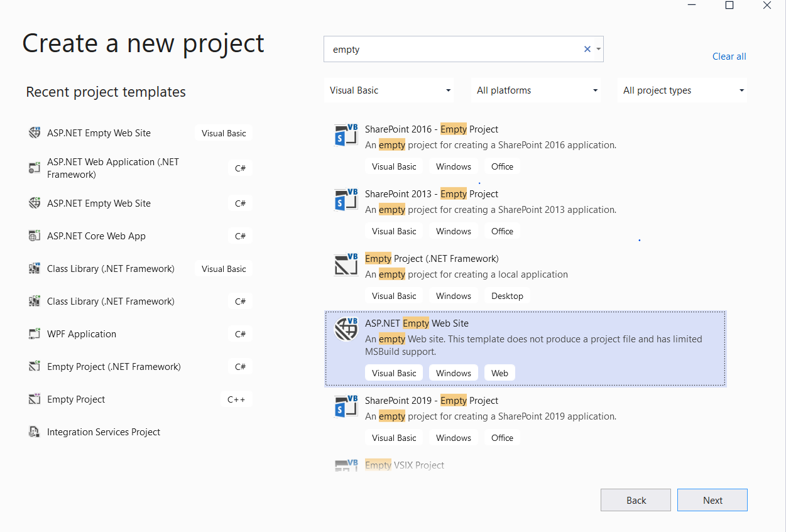
Task: Clear the search text with the X icon
Action: point(587,49)
